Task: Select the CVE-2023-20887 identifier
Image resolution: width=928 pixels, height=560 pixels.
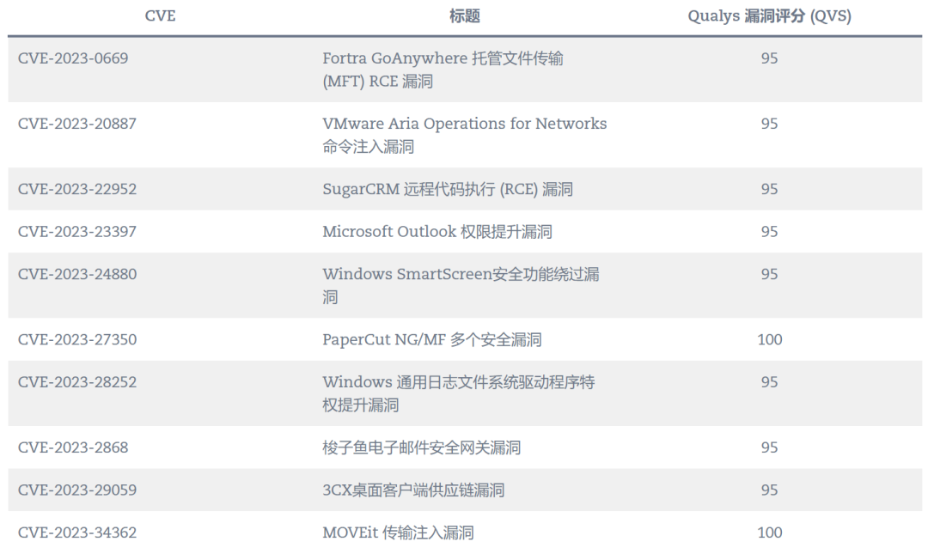Action: [77, 124]
